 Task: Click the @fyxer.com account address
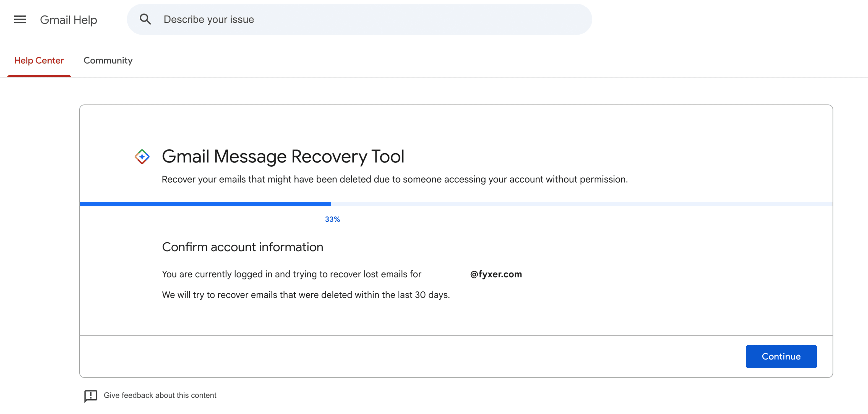point(496,274)
